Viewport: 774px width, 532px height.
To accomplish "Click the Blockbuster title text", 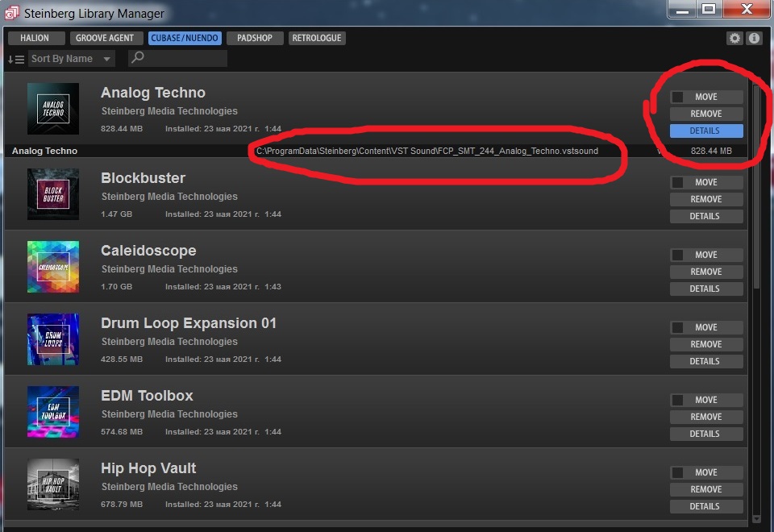I will point(144,178).
